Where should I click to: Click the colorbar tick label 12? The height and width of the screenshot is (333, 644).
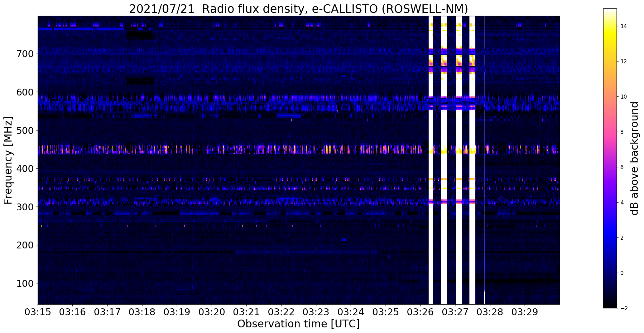[623, 61]
